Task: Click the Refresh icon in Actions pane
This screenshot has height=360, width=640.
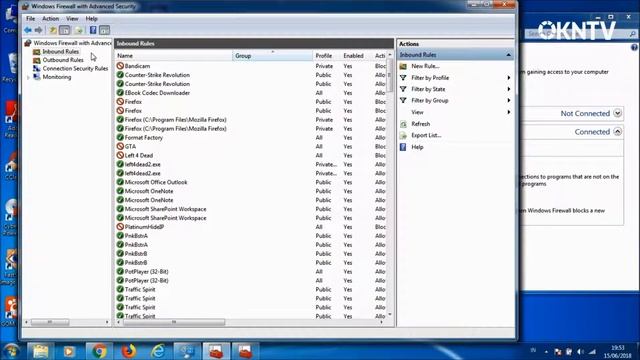Action: click(x=403, y=124)
